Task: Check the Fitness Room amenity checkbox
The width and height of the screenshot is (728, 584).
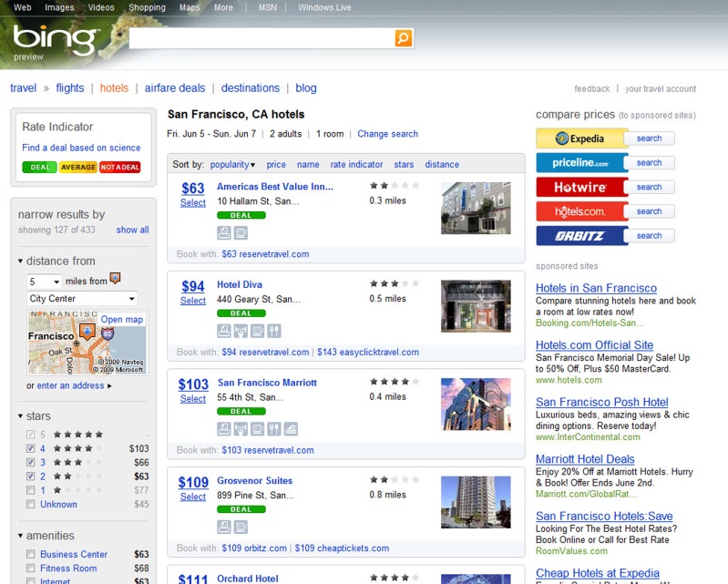Action: tap(31, 568)
